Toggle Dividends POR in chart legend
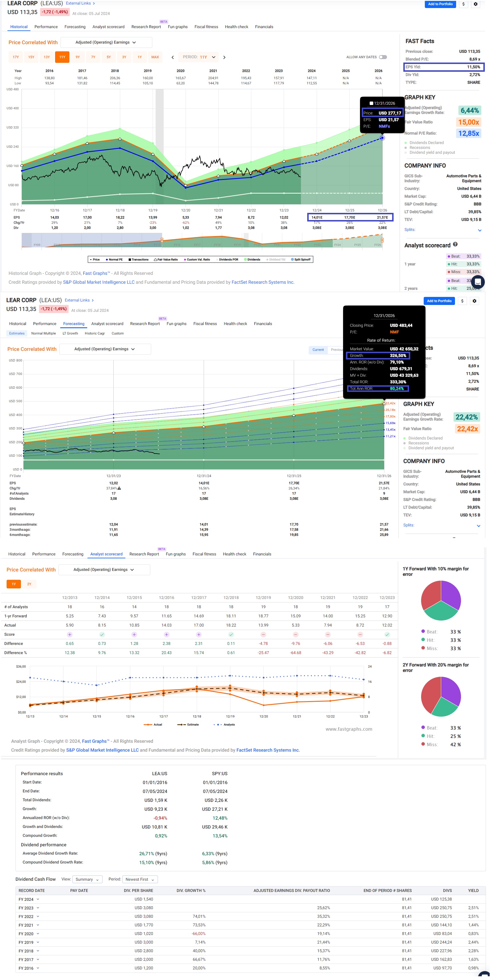 click(x=227, y=259)
